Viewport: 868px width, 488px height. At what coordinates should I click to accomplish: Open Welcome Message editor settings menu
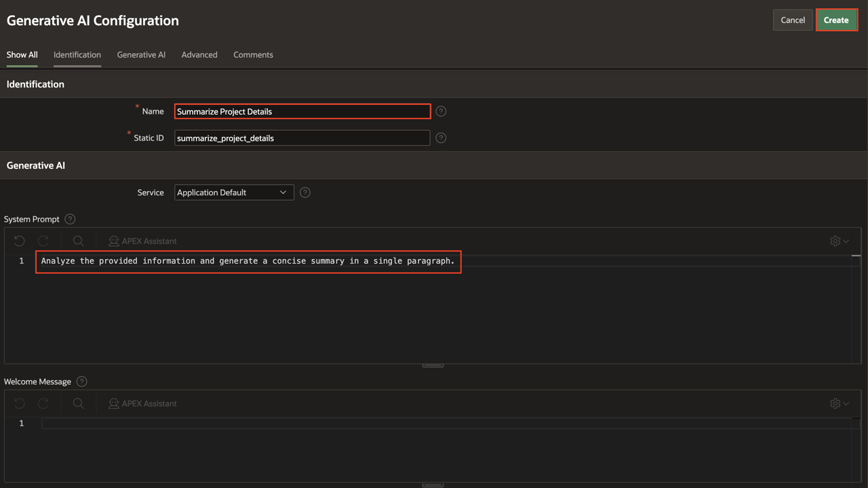click(839, 403)
